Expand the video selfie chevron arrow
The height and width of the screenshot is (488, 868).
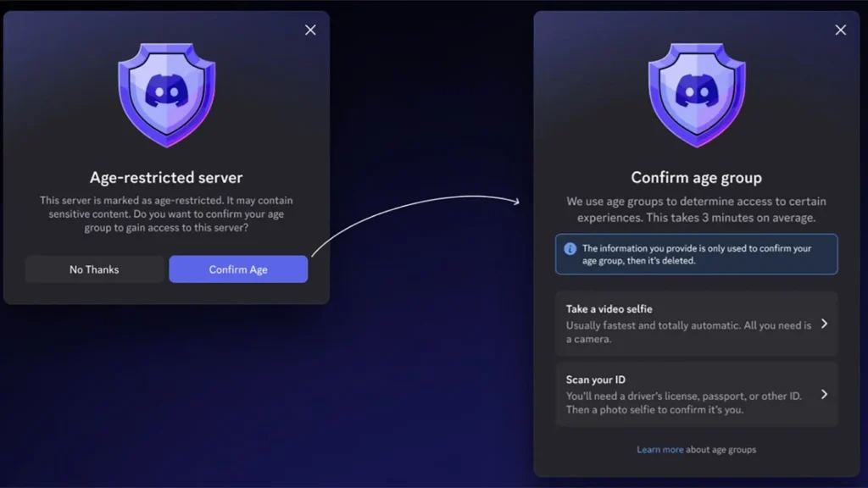pyautogui.click(x=824, y=324)
